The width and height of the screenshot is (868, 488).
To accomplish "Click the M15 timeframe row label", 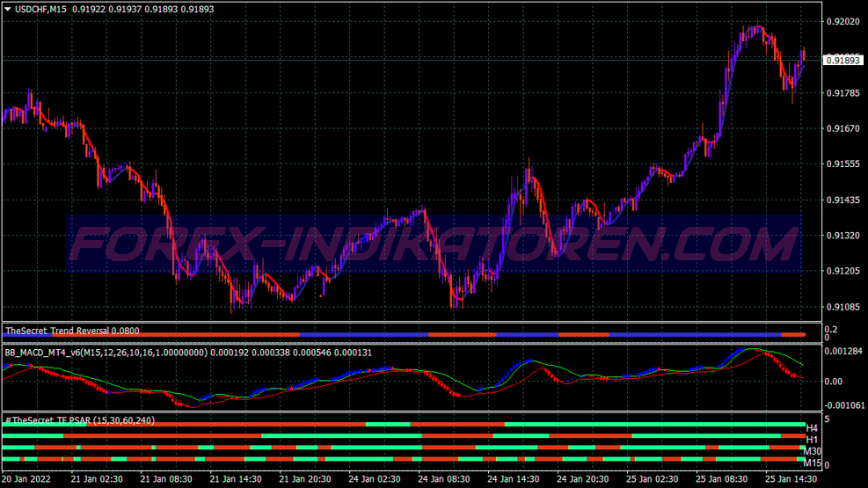I will pyautogui.click(x=812, y=463).
